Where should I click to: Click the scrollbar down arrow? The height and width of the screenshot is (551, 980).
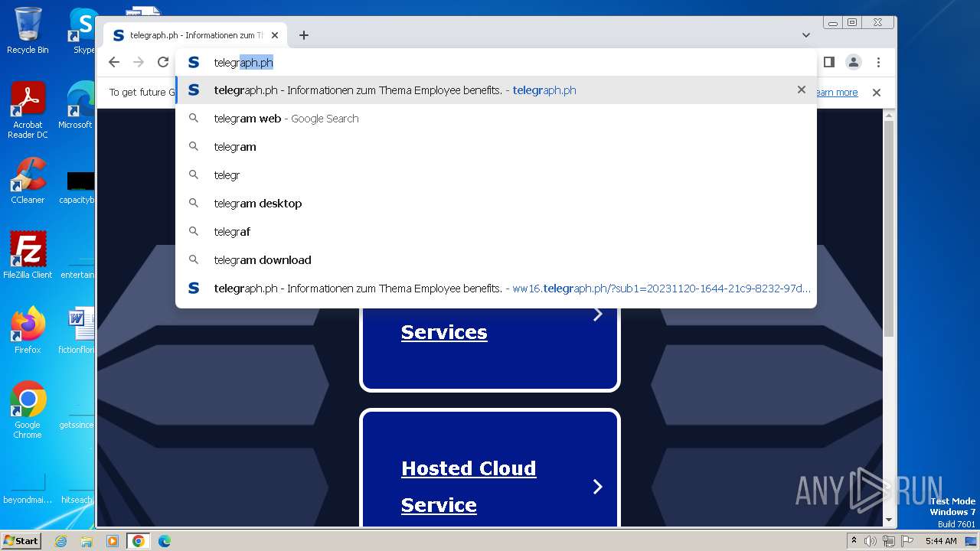click(889, 520)
